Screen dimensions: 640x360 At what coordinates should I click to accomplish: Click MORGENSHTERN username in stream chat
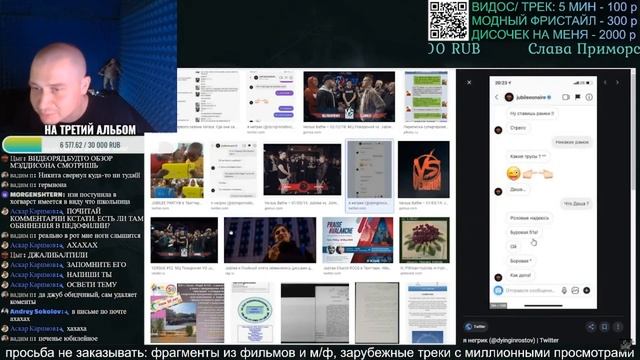(37, 195)
